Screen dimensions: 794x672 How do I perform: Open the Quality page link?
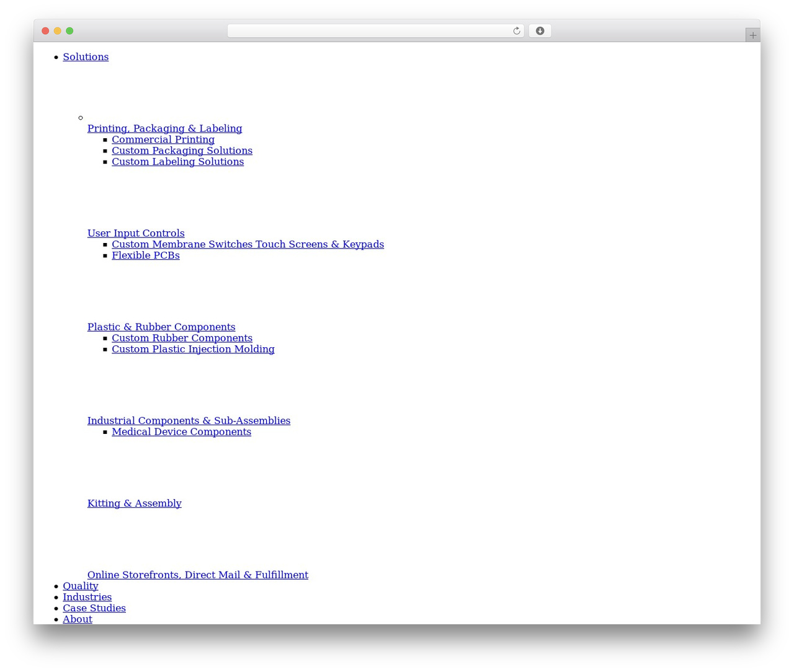(x=81, y=586)
